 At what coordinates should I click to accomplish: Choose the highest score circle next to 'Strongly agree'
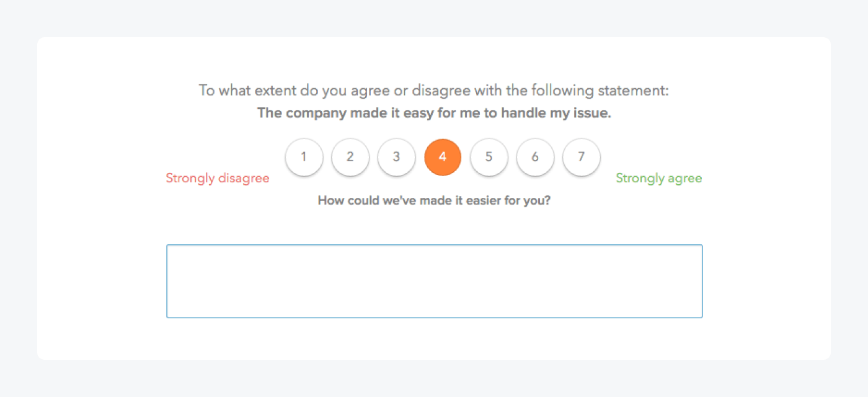tap(581, 157)
